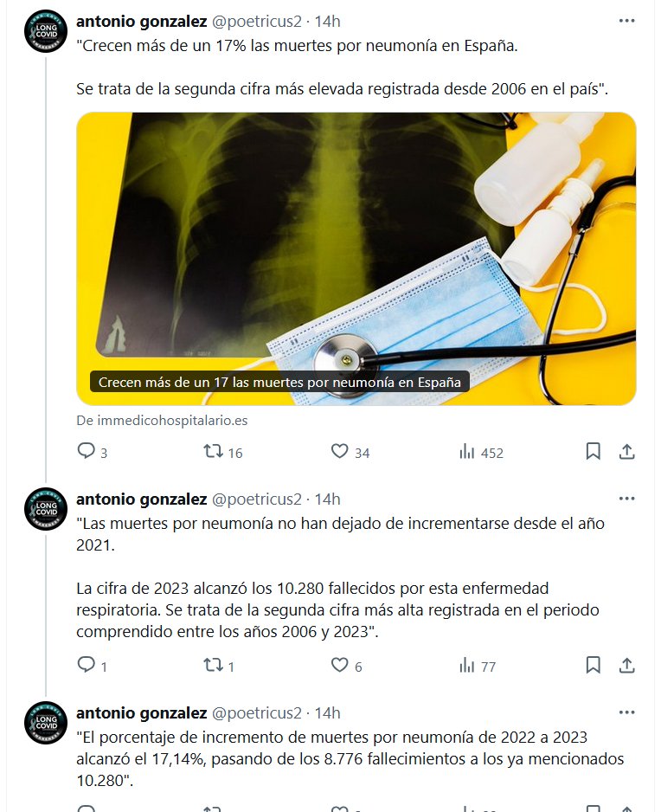Share the second tweet via share icon
661x812 pixels.
pyautogui.click(x=627, y=665)
